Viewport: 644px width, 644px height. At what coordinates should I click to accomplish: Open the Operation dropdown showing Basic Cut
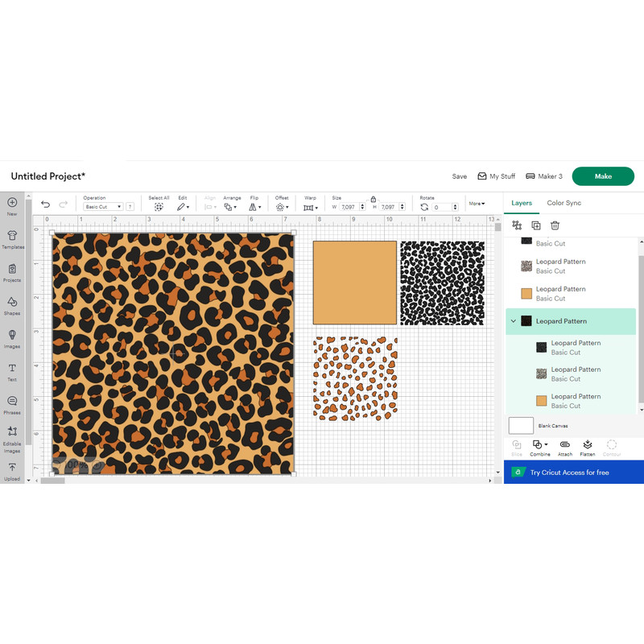click(x=105, y=207)
